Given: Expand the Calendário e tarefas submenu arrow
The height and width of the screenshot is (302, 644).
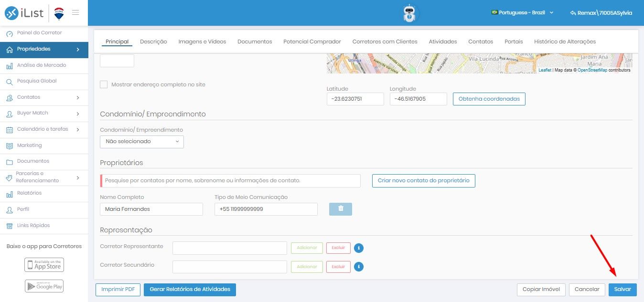Looking at the screenshot, I should tap(78, 130).
